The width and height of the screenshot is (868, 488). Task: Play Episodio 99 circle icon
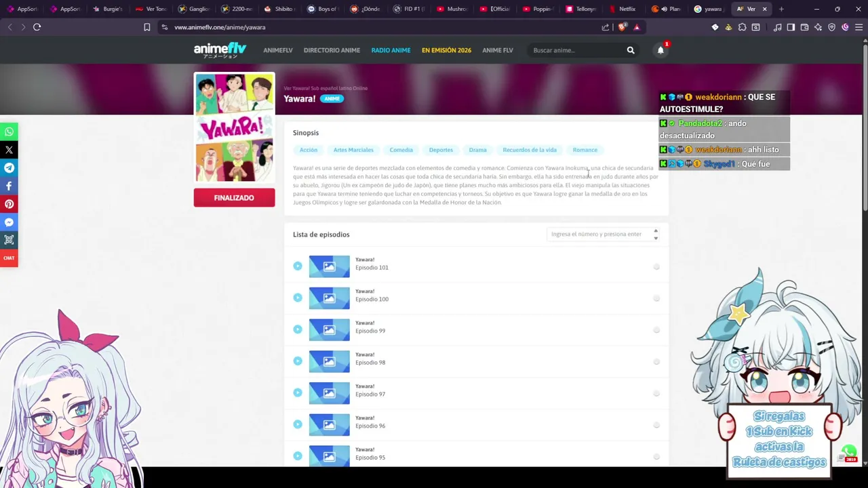click(x=298, y=329)
